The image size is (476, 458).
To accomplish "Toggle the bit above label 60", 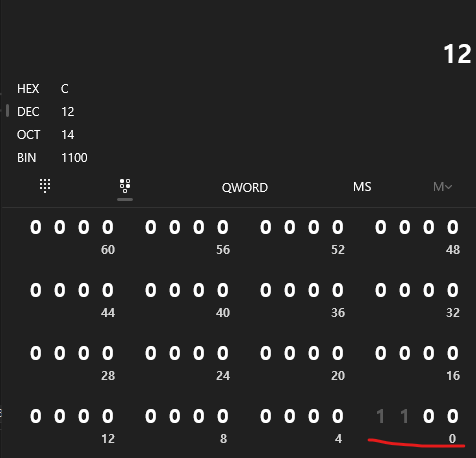I will (108, 227).
